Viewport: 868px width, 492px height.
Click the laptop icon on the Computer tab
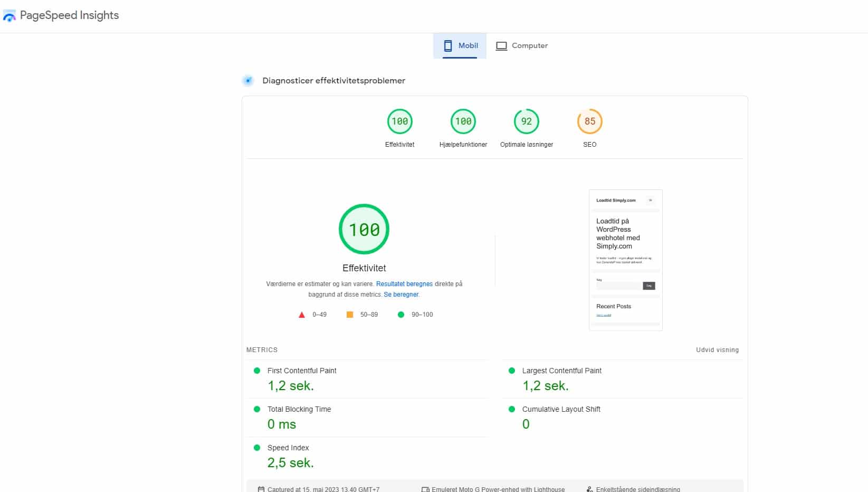(501, 46)
